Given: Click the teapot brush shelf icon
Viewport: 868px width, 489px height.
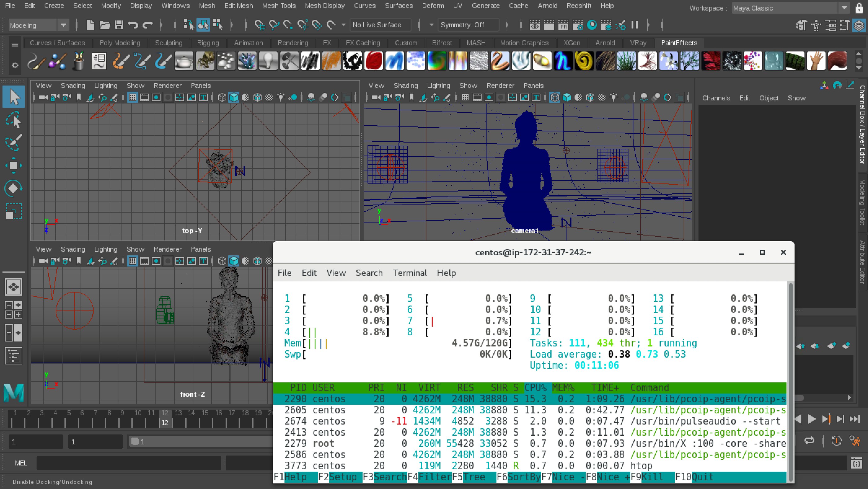Looking at the screenshot, I should tap(184, 61).
